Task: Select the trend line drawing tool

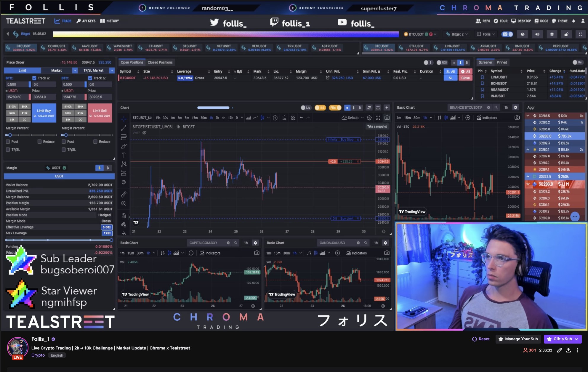Action: point(124,128)
